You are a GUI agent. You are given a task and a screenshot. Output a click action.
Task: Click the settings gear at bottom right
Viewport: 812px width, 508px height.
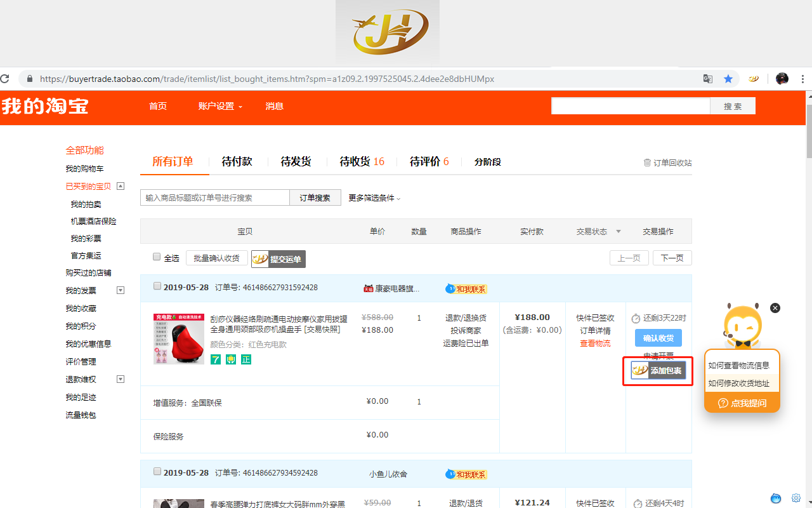[796, 498]
